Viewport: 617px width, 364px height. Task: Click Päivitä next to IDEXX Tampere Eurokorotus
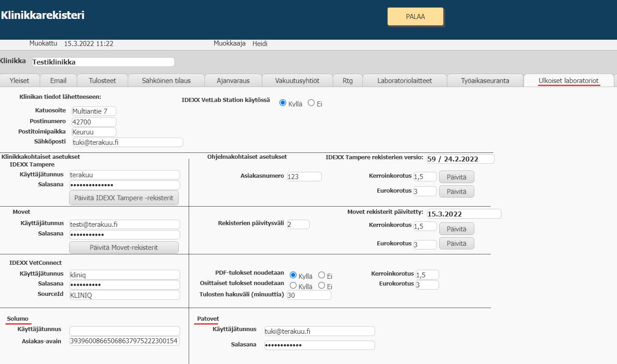[456, 191]
